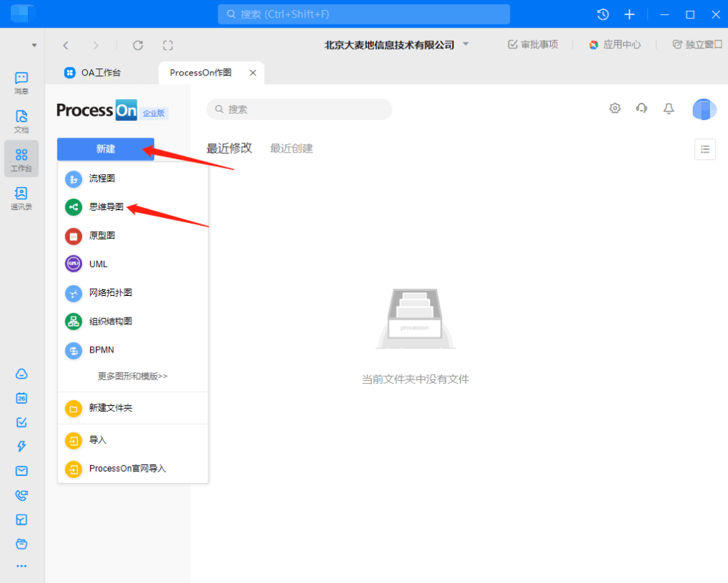Open the user avatar in ProcessOn

click(704, 109)
